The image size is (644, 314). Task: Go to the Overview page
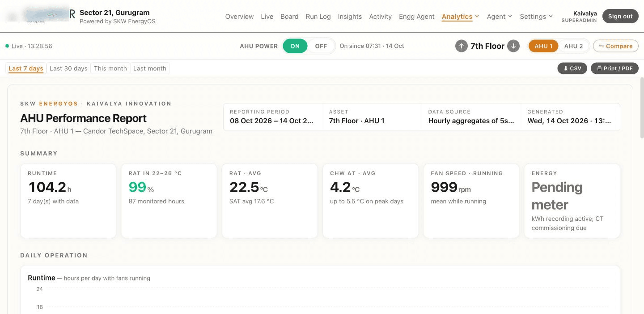pos(239,17)
